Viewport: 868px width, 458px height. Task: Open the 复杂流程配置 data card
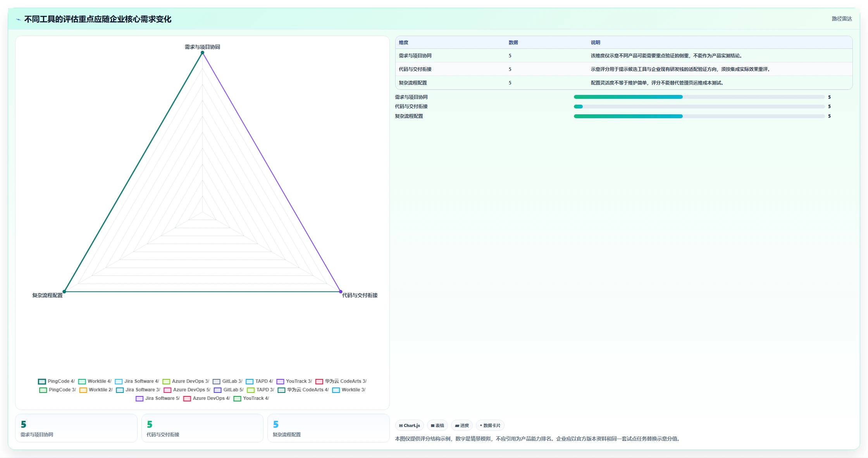click(329, 428)
